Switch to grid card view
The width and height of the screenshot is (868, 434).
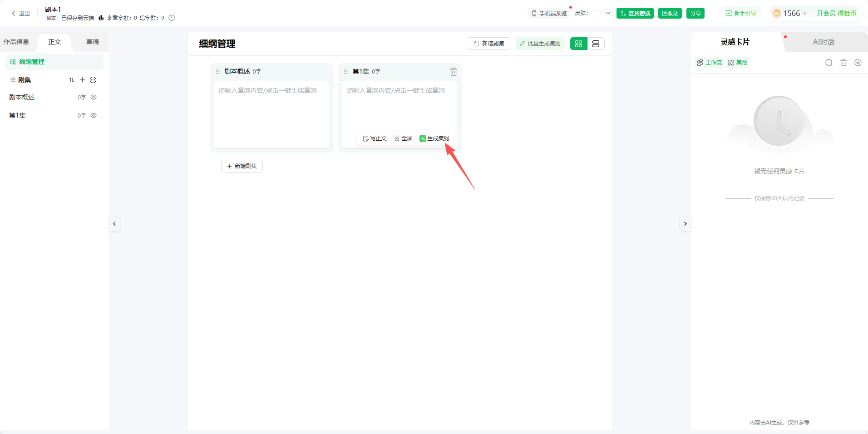[x=579, y=44]
